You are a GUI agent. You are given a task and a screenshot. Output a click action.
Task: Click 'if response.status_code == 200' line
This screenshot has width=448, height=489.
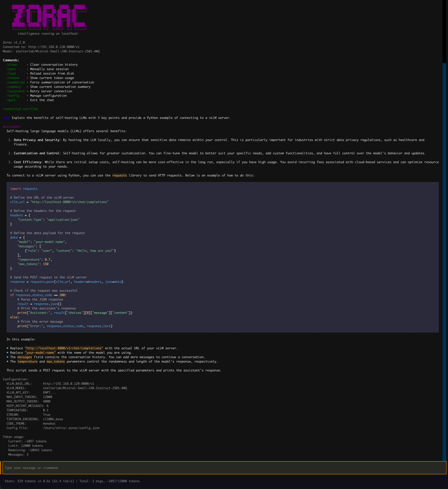click(x=38, y=295)
